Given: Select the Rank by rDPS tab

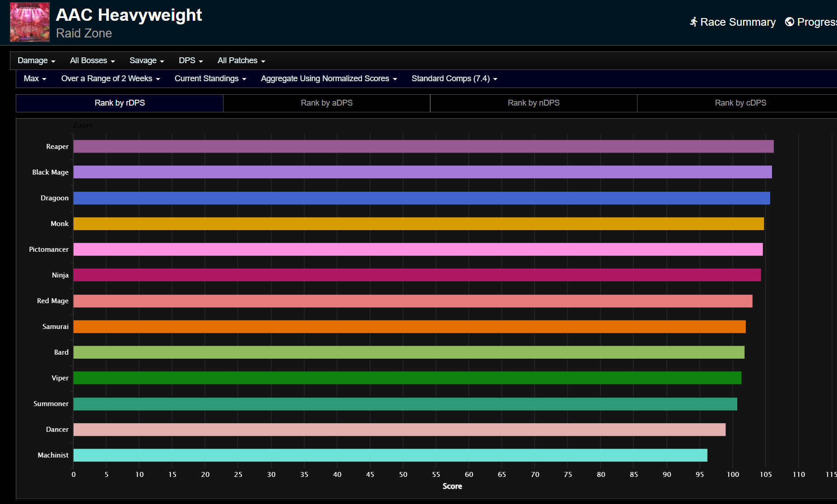Looking at the screenshot, I should [x=120, y=103].
